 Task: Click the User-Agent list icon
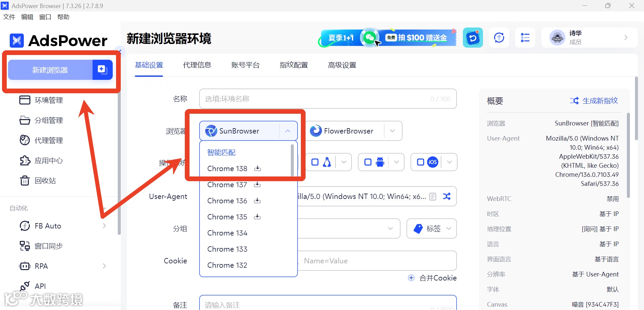point(433,196)
